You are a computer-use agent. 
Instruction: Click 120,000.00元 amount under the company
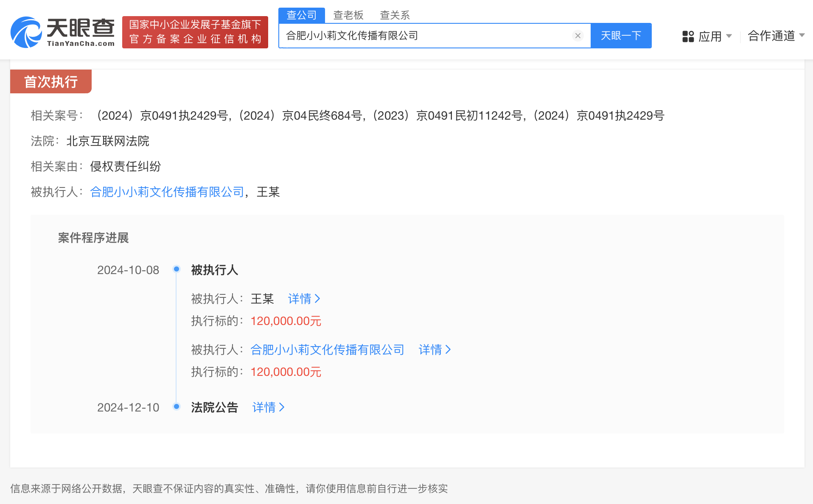pos(286,372)
